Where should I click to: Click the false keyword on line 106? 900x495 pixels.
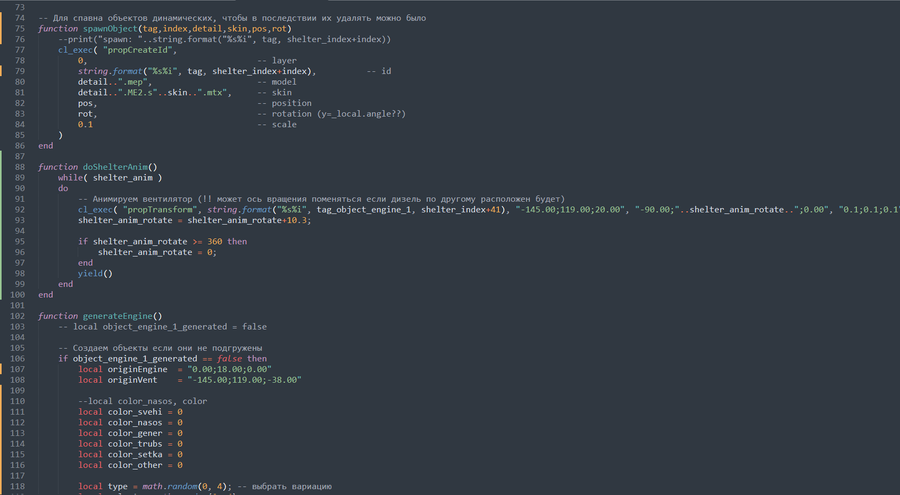tap(230, 358)
